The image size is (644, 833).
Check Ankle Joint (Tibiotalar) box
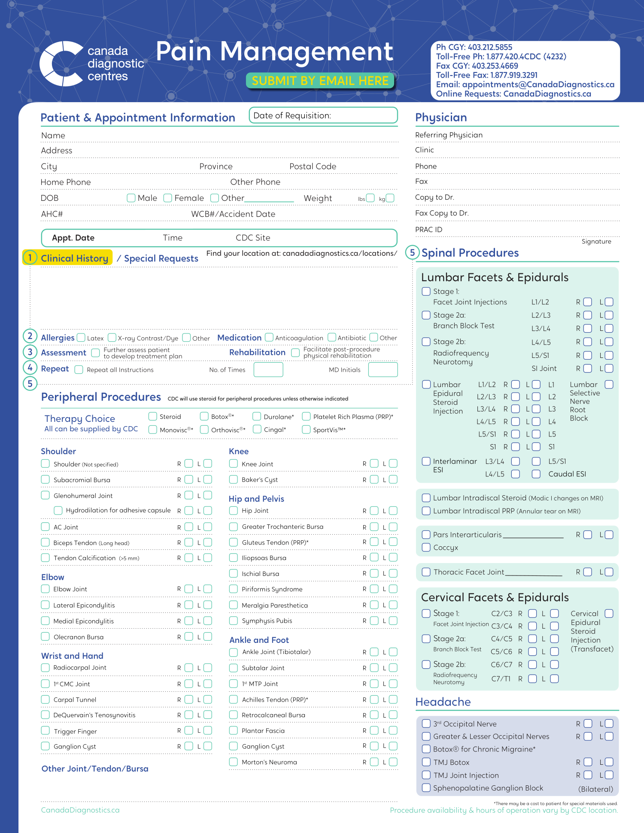coord(234,652)
